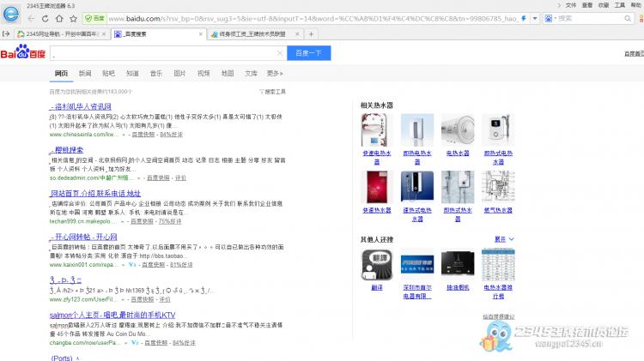Open the search engine selector dropdown
The width and height of the screenshot is (644, 361).
tap(550, 19)
